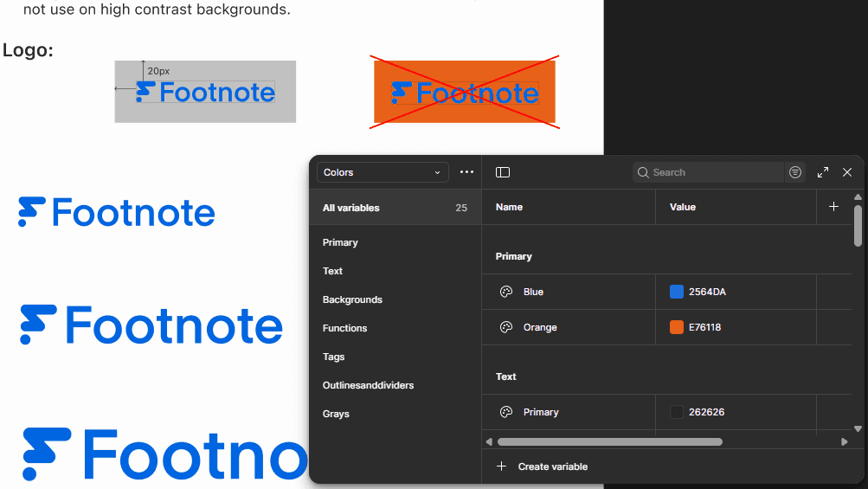
Task: Open the filter icon next to search
Action: pyautogui.click(x=795, y=172)
